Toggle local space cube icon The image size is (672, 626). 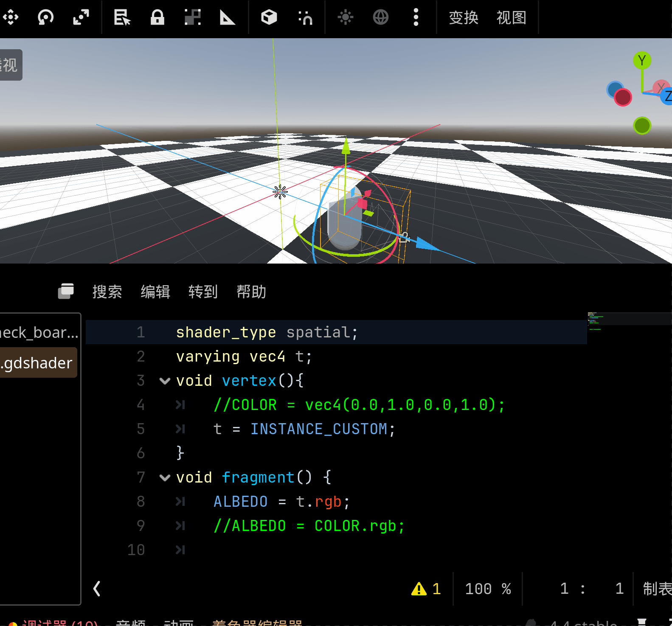[269, 17]
